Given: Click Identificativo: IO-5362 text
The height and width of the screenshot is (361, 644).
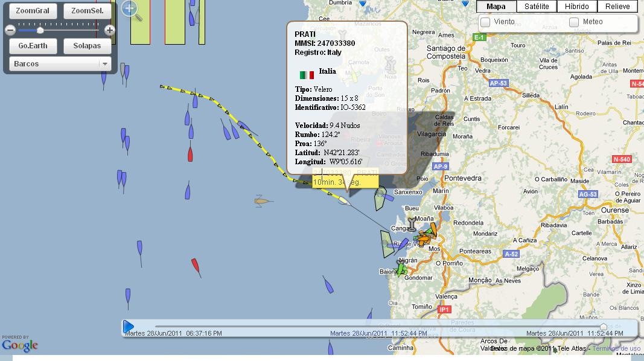Looking at the screenshot, I should click(330, 107).
